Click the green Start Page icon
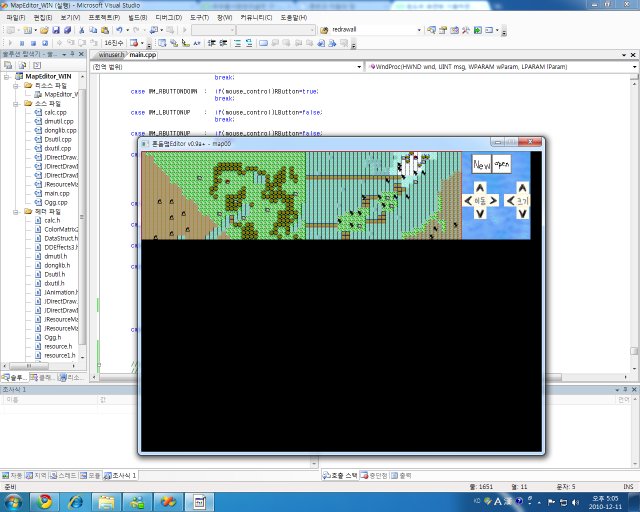The image size is (640, 512). pos(478,30)
